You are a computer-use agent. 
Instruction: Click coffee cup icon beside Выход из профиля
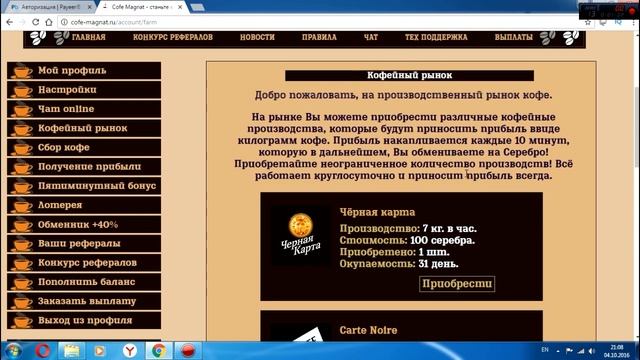[23, 321]
